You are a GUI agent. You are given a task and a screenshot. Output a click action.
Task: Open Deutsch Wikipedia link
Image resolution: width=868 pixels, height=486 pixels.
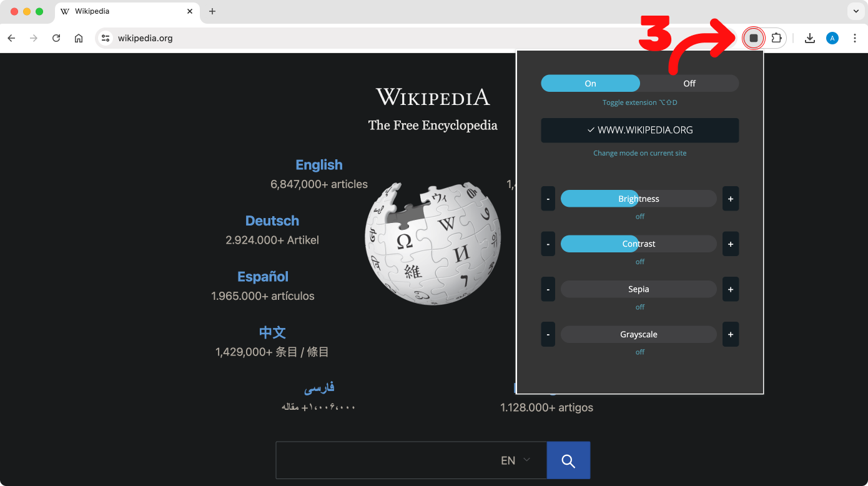[x=272, y=221]
